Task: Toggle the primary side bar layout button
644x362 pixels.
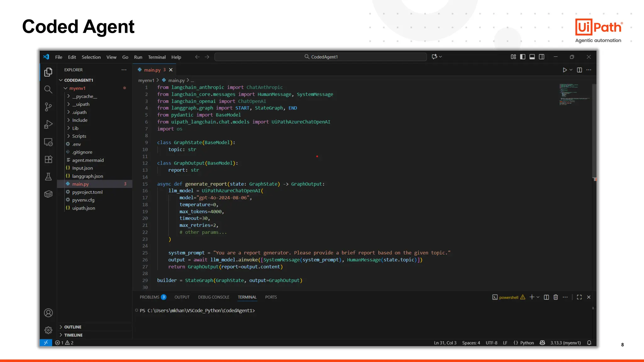Action: pyautogui.click(x=523, y=57)
